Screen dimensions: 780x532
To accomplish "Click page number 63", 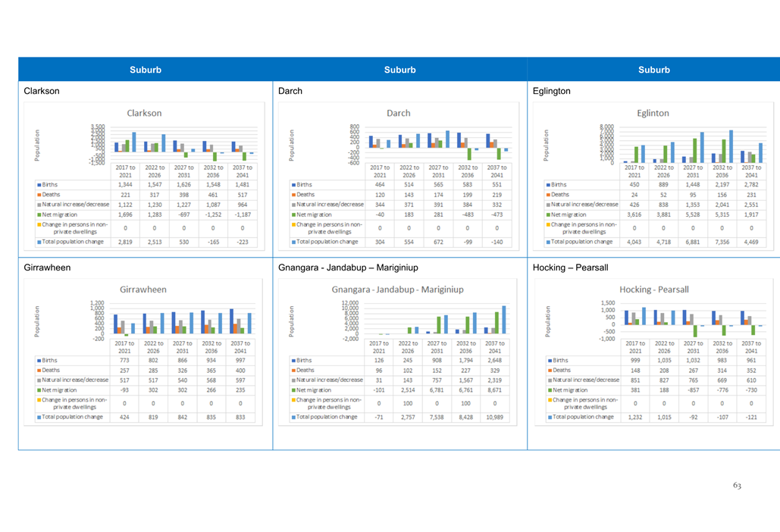I will pyautogui.click(x=737, y=485).
